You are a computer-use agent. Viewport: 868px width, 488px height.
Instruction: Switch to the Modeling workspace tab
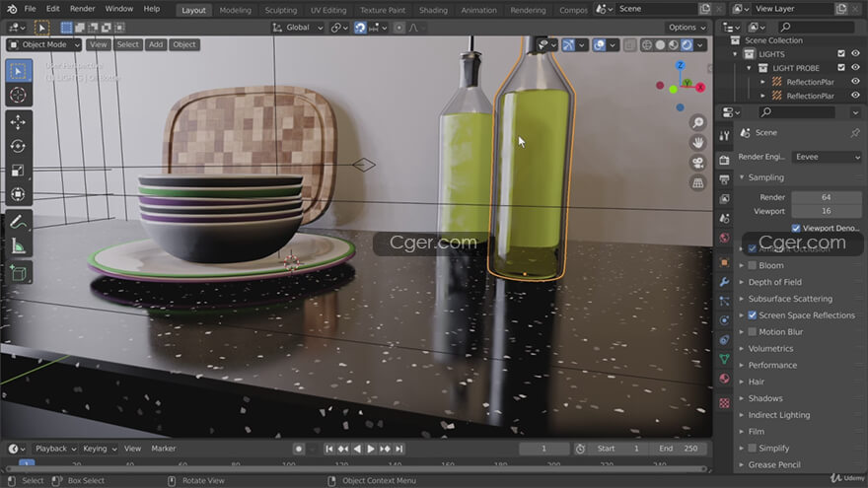[236, 10]
